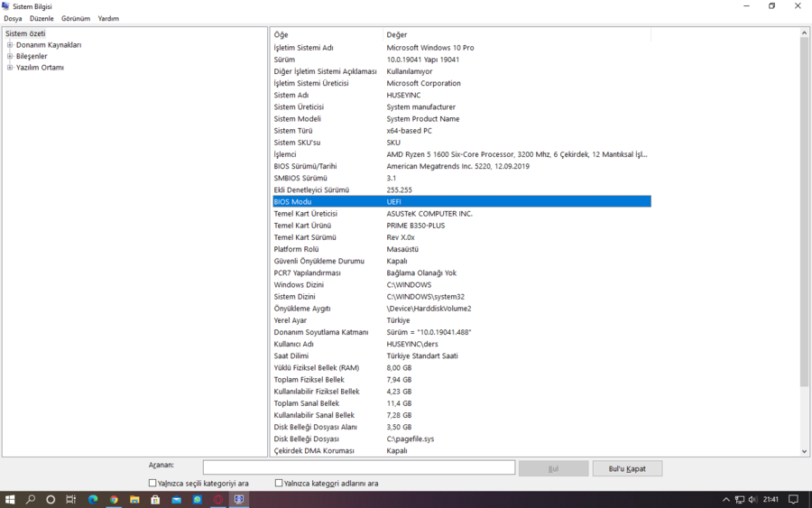Click the HUSEYINC system name value
The width and height of the screenshot is (812, 508).
(x=403, y=96)
